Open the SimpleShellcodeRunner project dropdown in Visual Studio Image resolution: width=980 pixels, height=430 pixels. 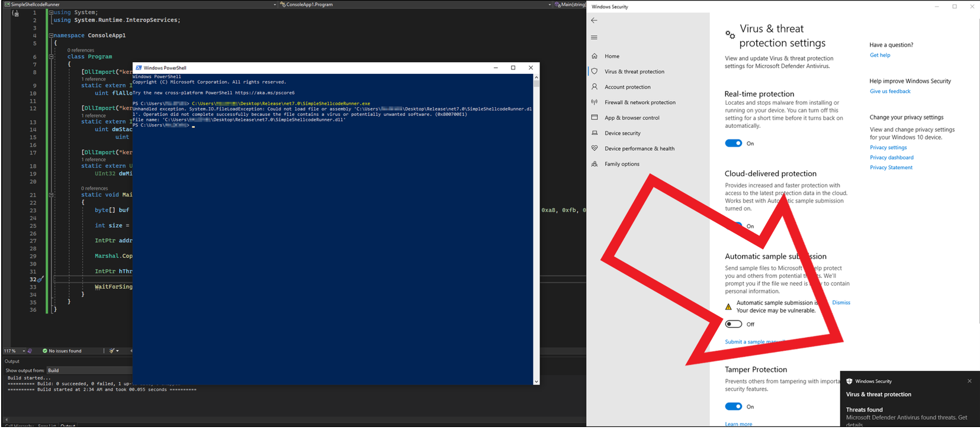pos(139,4)
